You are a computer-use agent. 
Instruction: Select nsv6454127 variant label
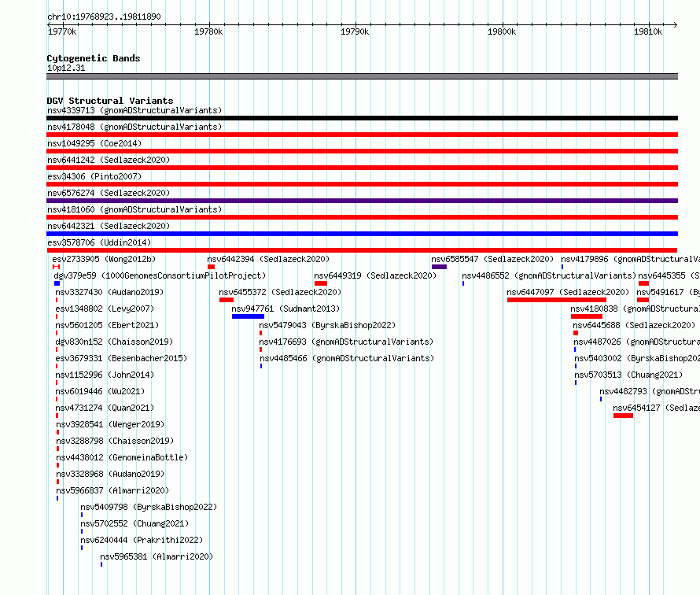pos(656,408)
